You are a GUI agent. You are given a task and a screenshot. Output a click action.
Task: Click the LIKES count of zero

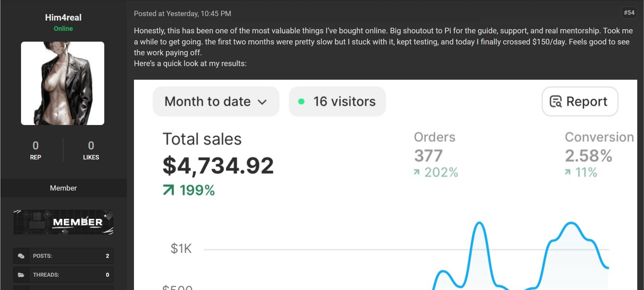(91, 145)
